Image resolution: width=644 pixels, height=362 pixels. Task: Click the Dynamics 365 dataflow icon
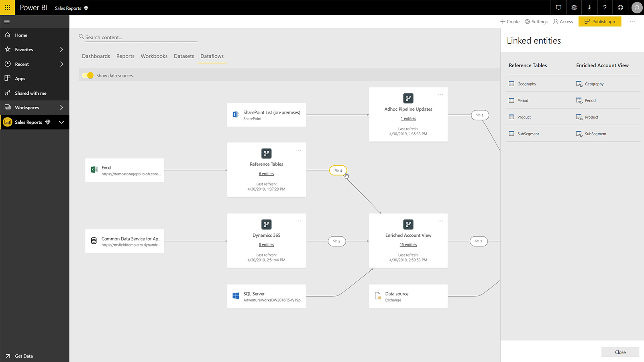(x=267, y=224)
